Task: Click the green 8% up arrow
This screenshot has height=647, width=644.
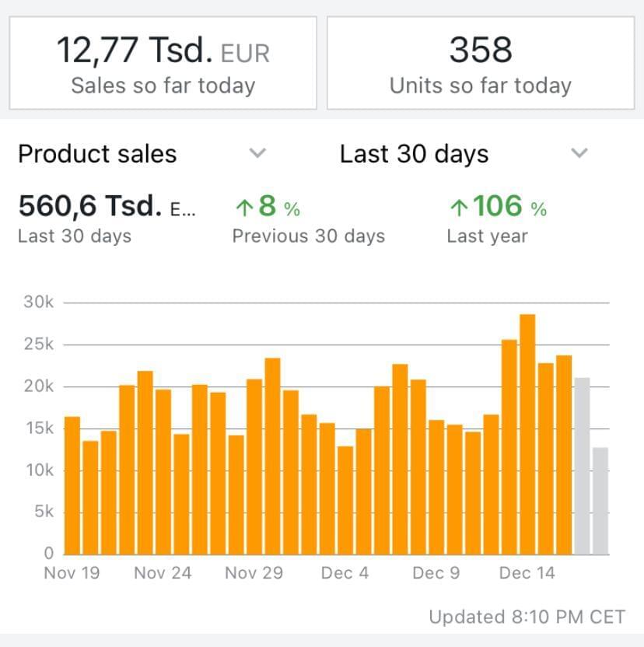Action: [244, 208]
